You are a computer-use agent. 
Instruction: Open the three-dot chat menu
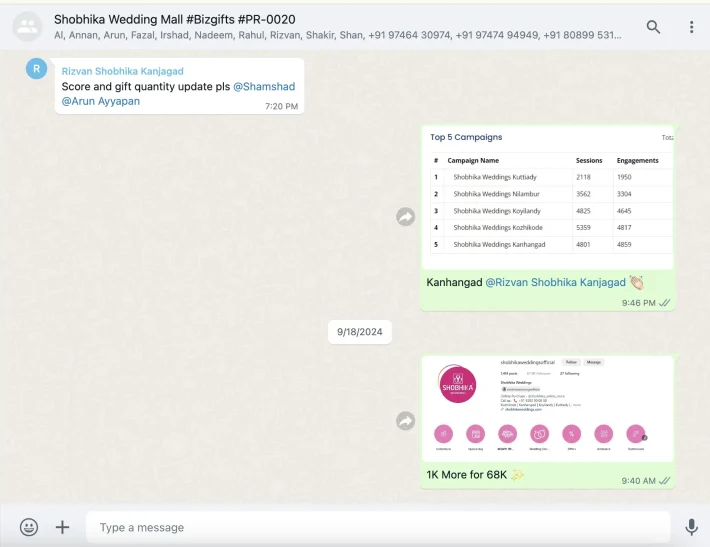click(x=691, y=27)
